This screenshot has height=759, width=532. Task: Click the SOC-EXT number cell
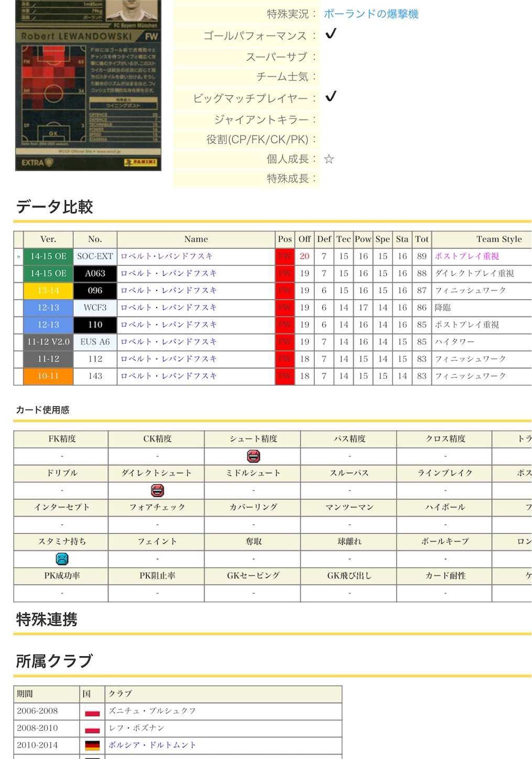(95, 256)
